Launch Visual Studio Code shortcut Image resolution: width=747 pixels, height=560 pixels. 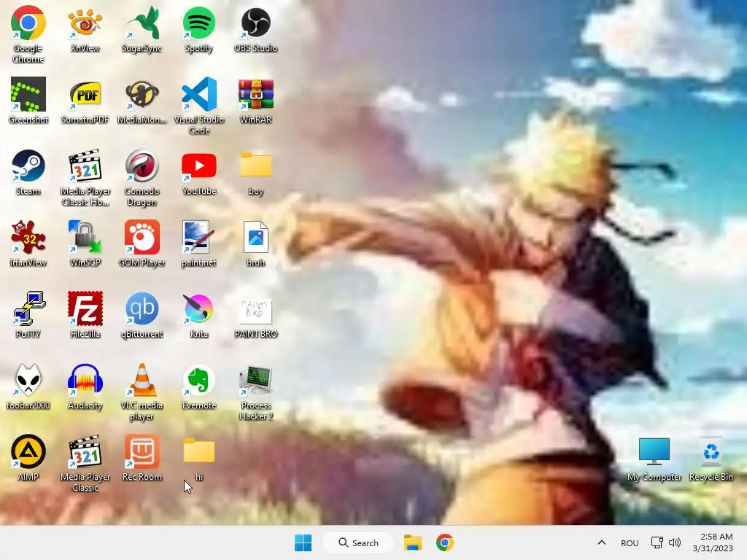pyautogui.click(x=199, y=94)
